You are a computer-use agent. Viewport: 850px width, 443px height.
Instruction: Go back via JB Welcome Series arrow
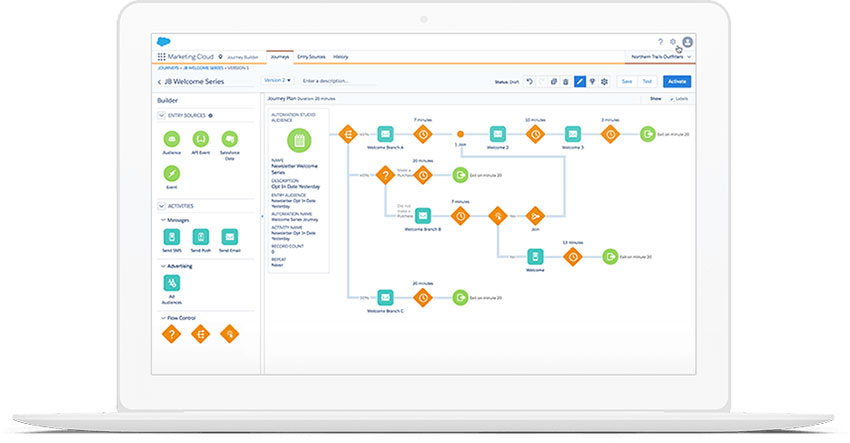pyautogui.click(x=159, y=82)
